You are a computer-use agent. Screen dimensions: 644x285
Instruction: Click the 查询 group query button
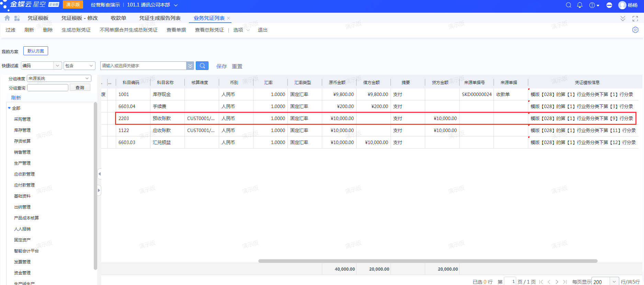80,87
